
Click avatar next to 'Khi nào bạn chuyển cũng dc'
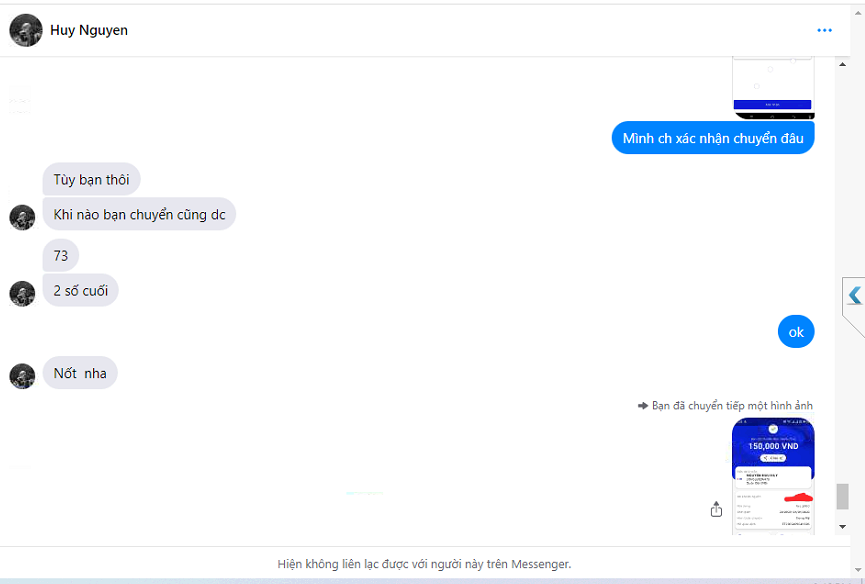[x=22, y=217]
